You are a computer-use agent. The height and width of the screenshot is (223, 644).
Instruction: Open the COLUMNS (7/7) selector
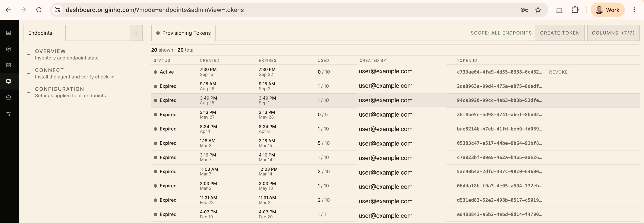[613, 33]
